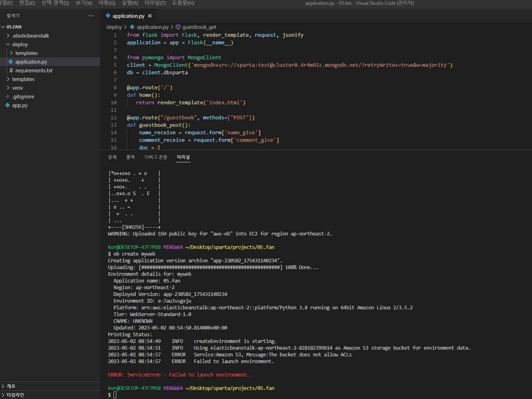The height and width of the screenshot is (399, 532).
Task: Open the 보기(V) menu
Action: [84, 3]
